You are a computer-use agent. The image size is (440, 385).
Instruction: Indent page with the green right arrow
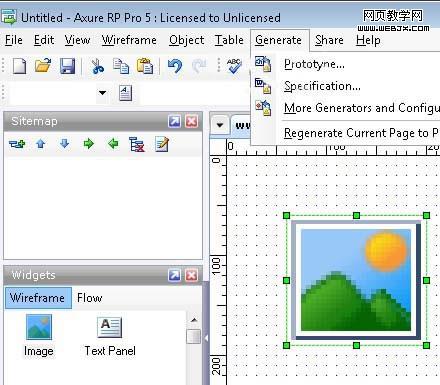coord(89,144)
